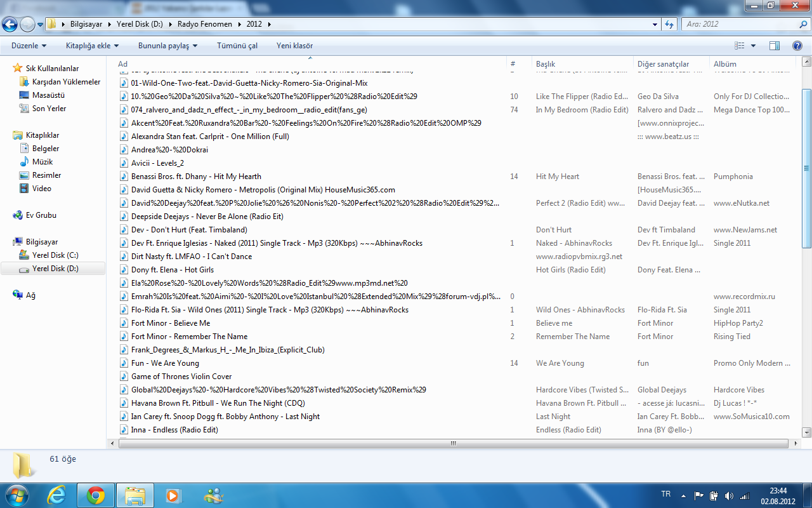Screen dimensions: 812x508
Task: Select 'Game of Thrones Violin Cover' file
Action: click(x=181, y=377)
